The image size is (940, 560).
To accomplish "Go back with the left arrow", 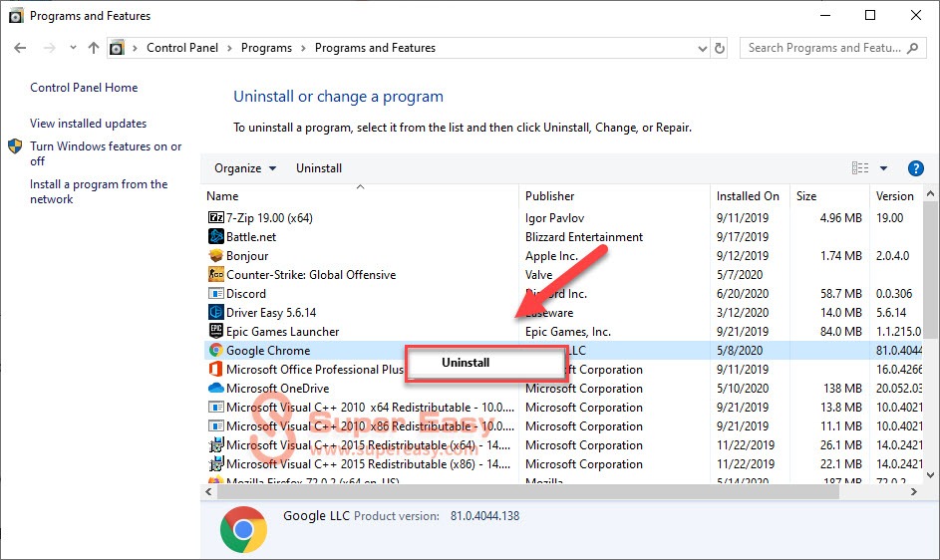I will 20,48.
